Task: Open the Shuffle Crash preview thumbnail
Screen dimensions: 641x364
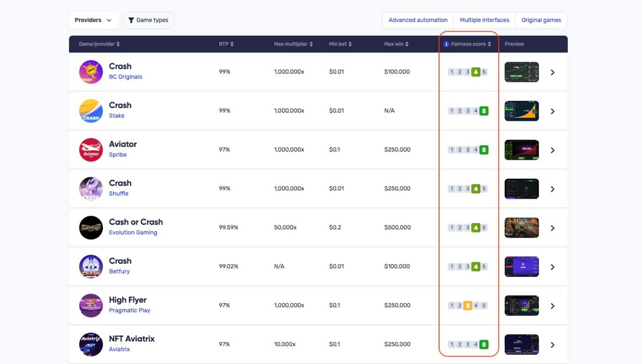Action: [x=521, y=189]
